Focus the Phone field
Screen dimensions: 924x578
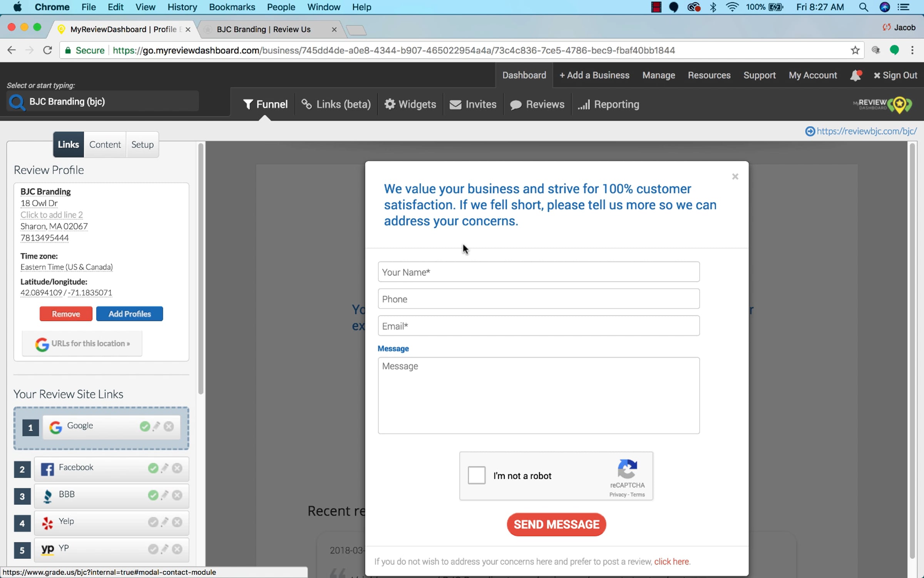click(x=539, y=299)
